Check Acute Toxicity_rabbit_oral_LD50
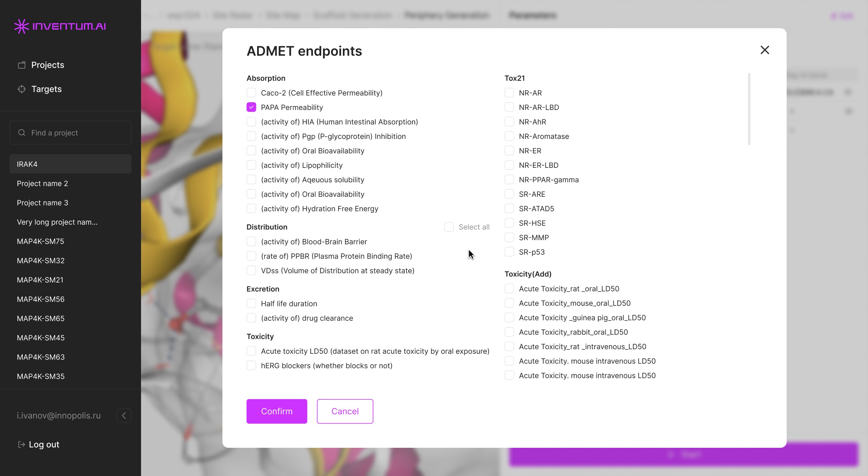Image resolution: width=868 pixels, height=476 pixels. pos(509,332)
